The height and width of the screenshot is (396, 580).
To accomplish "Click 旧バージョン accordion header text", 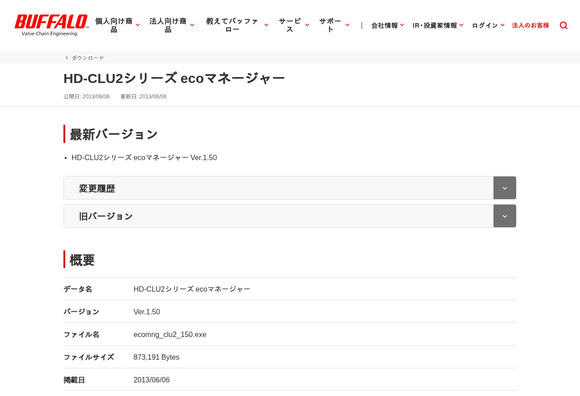I will (x=105, y=216).
